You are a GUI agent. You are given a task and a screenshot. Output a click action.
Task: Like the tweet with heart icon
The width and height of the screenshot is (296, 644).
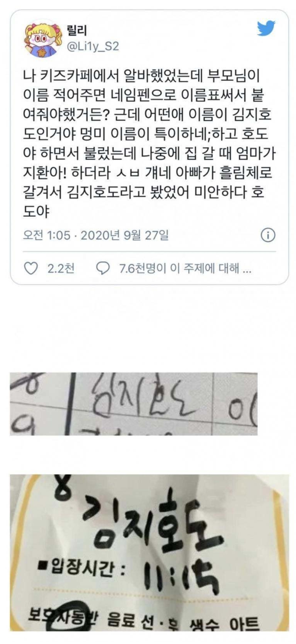[31, 268]
